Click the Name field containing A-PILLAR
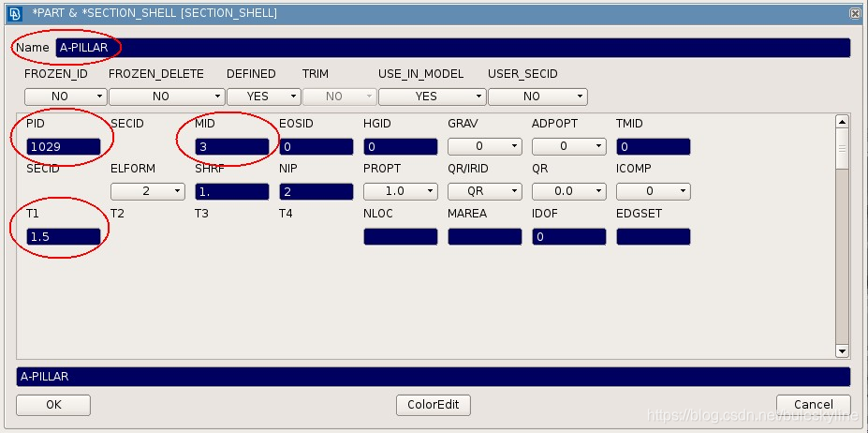Viewport: 868px width, 433px height. [452, 48]
